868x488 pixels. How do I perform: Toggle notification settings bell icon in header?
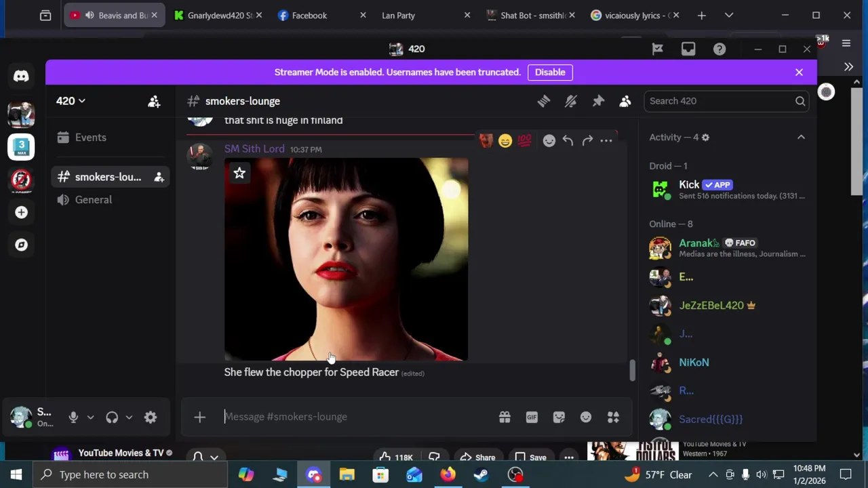point(571,101)
